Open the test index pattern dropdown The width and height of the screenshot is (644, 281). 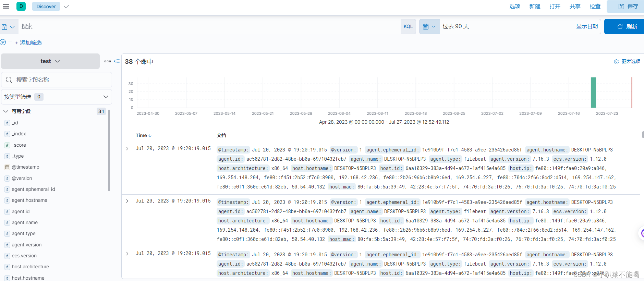[50, 61]
